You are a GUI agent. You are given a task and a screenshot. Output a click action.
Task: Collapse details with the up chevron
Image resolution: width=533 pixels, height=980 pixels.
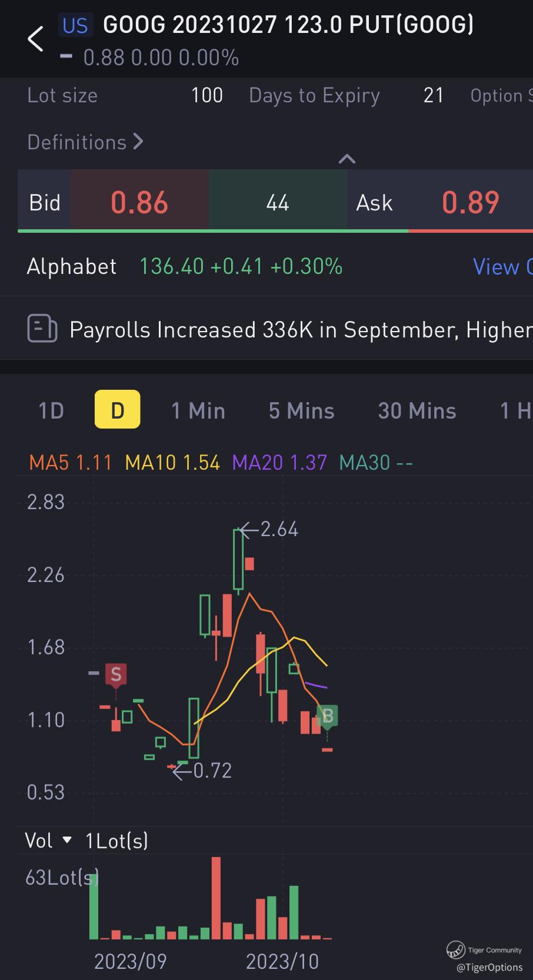tap(347, 159)
